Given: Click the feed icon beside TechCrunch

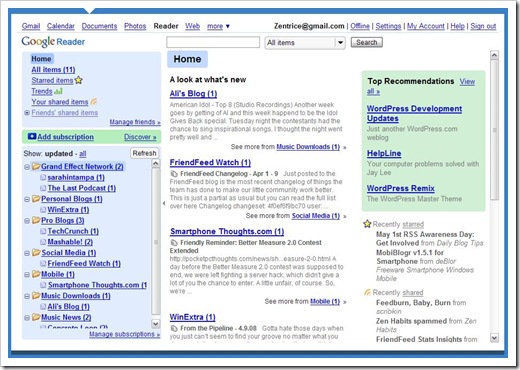Looking at the screenshot, I should click(x=43, y=231).
